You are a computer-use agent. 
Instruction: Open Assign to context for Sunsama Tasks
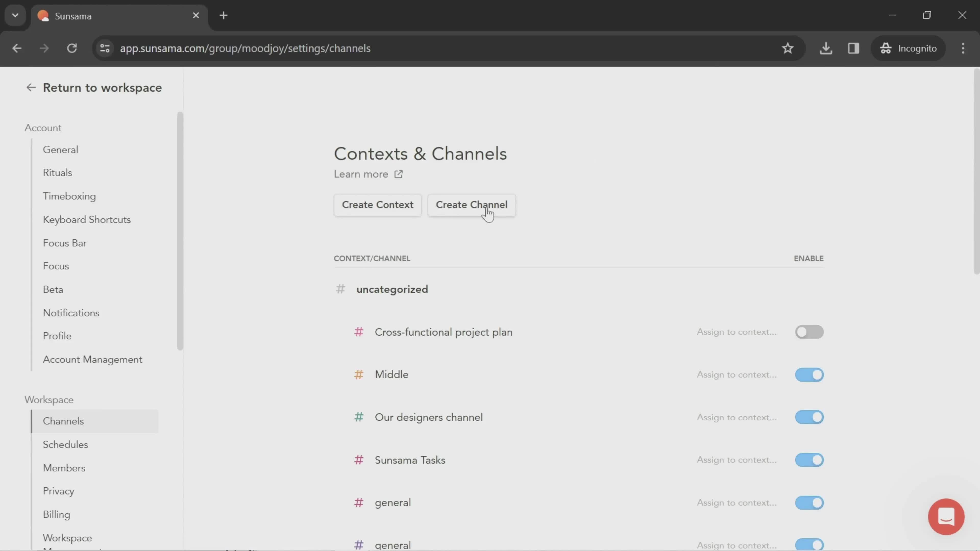click(x=737, y=460)
